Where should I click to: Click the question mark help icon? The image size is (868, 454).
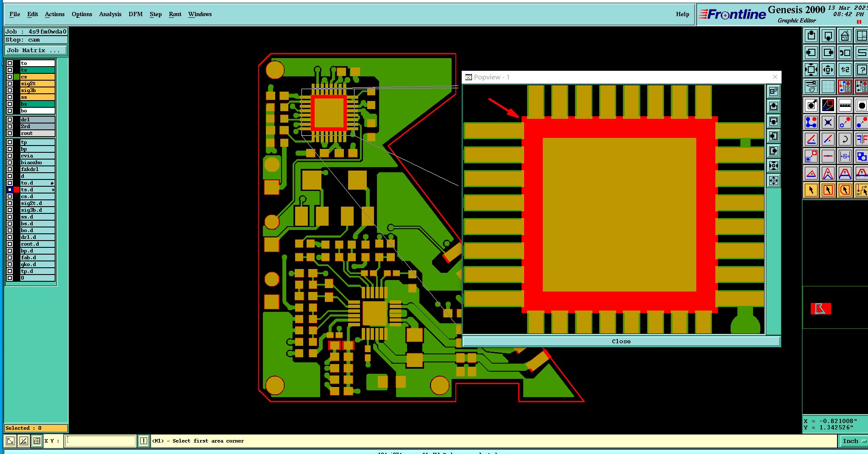pos(861,70)
